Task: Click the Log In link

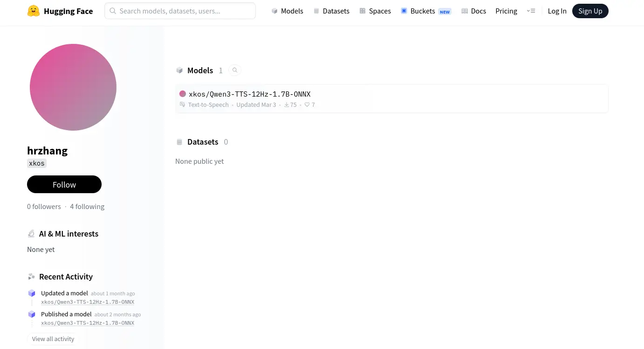Action: coord(557,11)
